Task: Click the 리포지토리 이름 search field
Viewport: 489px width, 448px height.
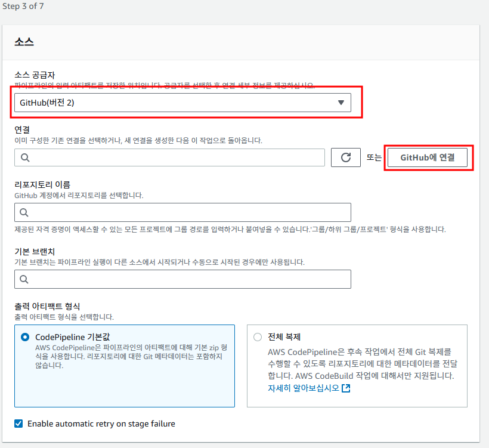Action: [182, 212]
